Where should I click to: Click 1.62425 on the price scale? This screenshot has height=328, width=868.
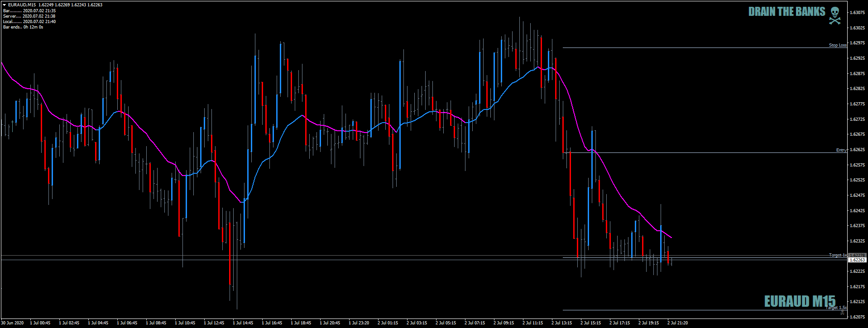click(858, 211)
